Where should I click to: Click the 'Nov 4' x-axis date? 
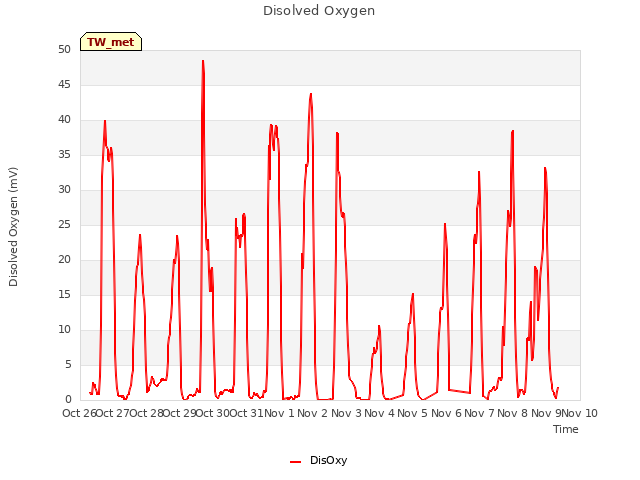point(380,413)
